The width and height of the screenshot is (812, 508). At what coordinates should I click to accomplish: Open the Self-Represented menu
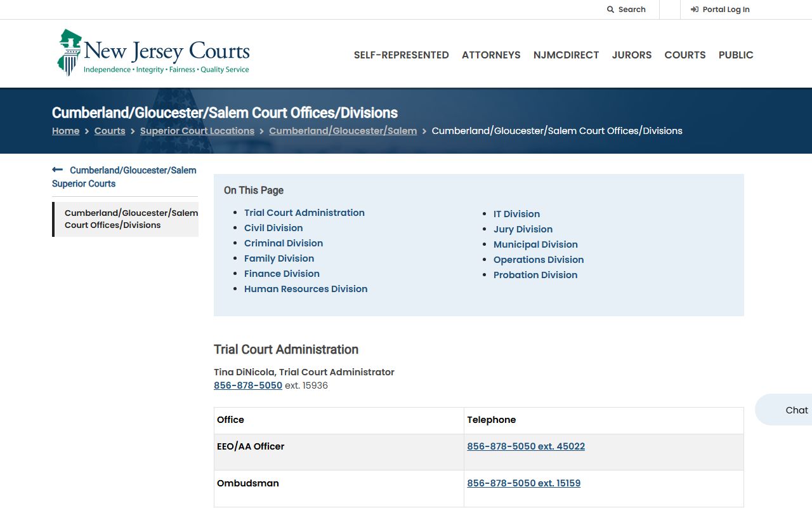402,55
